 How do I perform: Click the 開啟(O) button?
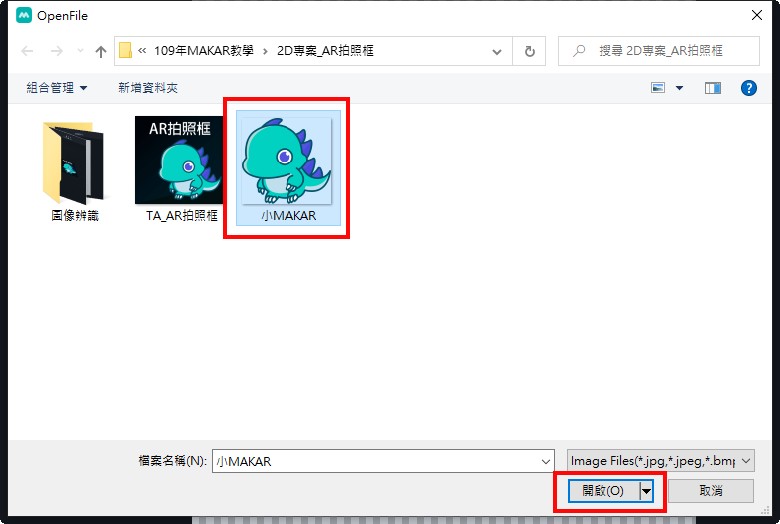click(x=603, y=491)
